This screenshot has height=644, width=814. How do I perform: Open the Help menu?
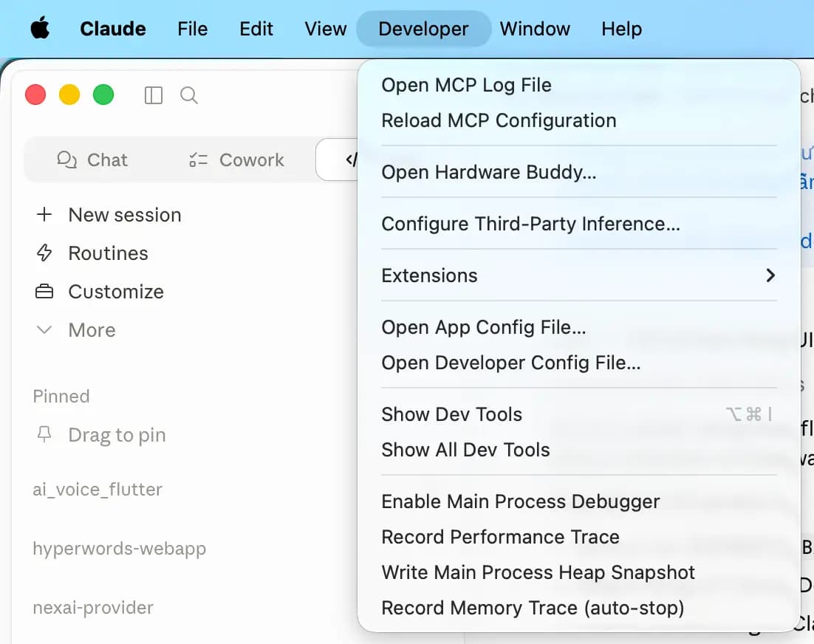pos(621,29)
